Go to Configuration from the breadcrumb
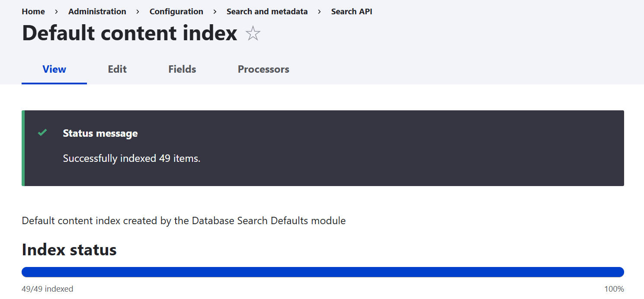644x299 pixels. coord(176,12)
